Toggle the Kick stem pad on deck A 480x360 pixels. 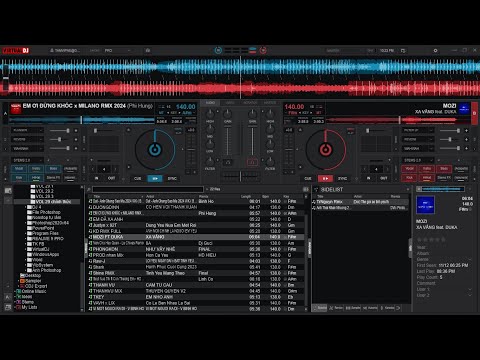click(19, 178)
